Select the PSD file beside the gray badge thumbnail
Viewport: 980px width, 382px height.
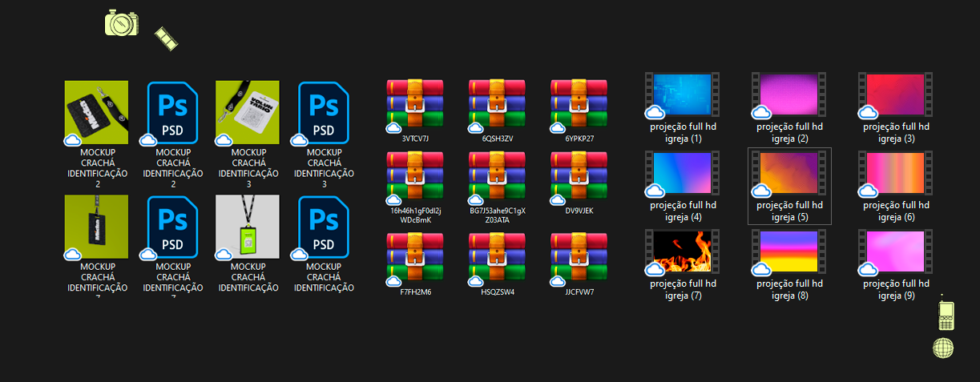point(324,227)
